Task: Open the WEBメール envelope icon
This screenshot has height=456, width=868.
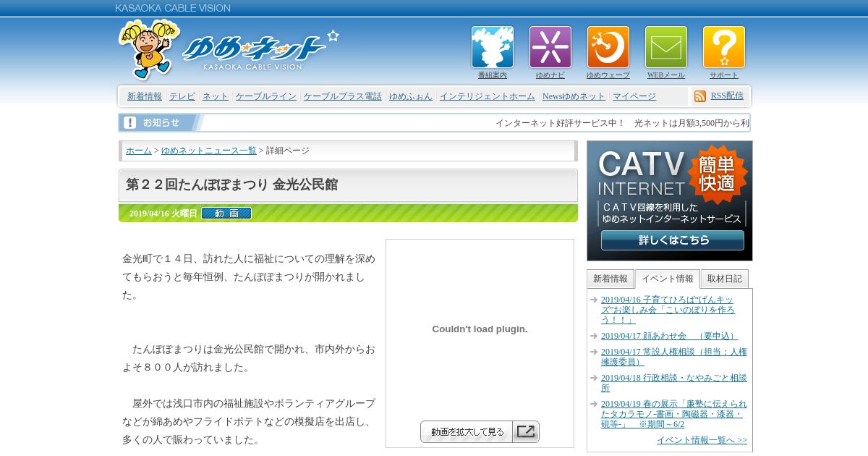Action: 666,47
